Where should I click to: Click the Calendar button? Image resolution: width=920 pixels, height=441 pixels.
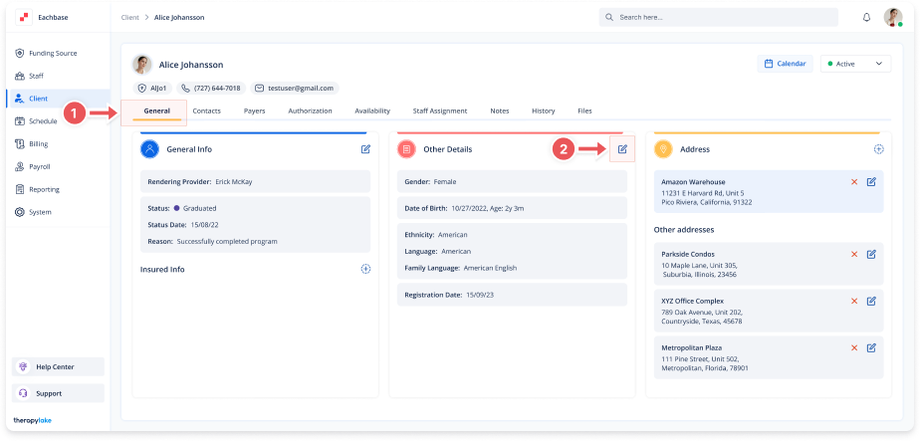pos(785,64)
